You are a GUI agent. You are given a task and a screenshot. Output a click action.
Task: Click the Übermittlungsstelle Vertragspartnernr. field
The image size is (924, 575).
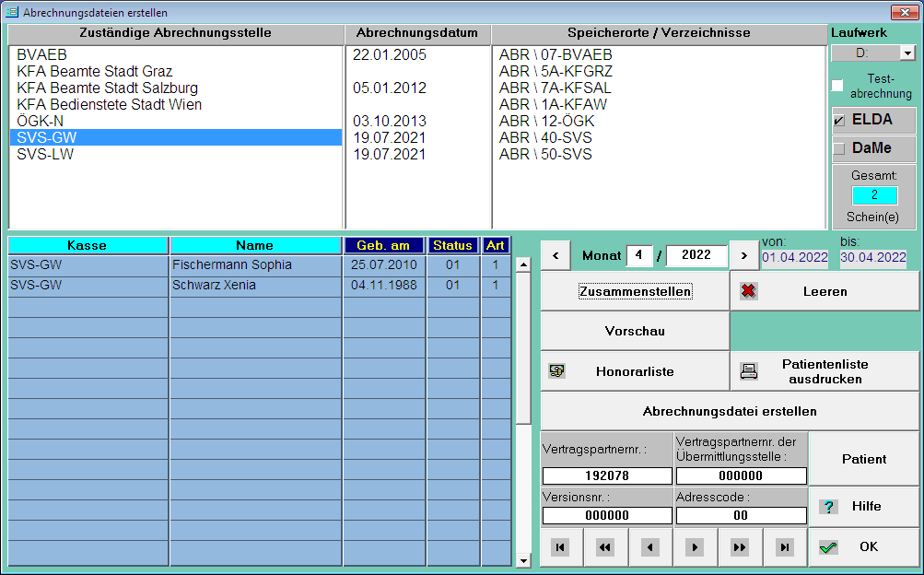pyautogui.click(x=741, y=475)
